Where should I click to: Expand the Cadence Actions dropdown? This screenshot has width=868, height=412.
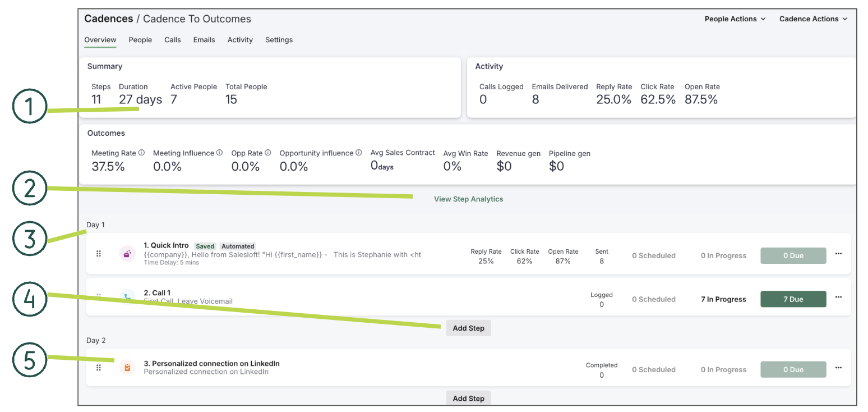(x=813, y=19)
